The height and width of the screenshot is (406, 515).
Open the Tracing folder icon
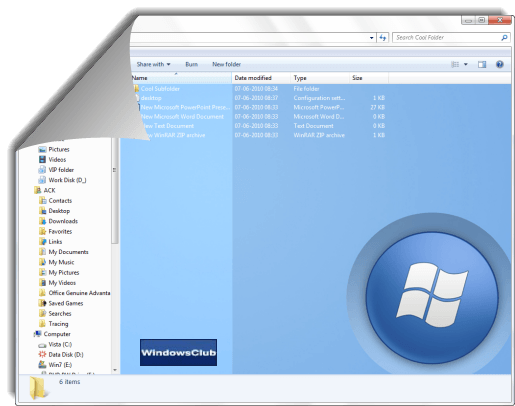coord(42,324)
